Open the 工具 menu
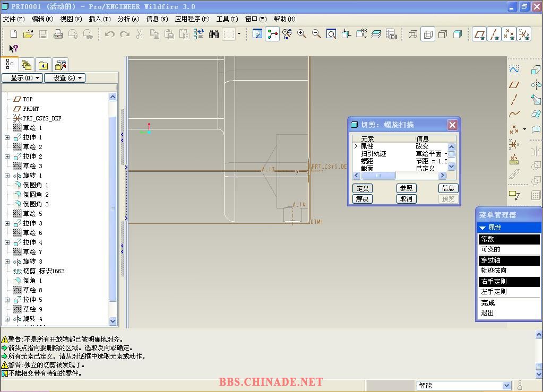The image size is (543, 392). (x=227, y=19)
